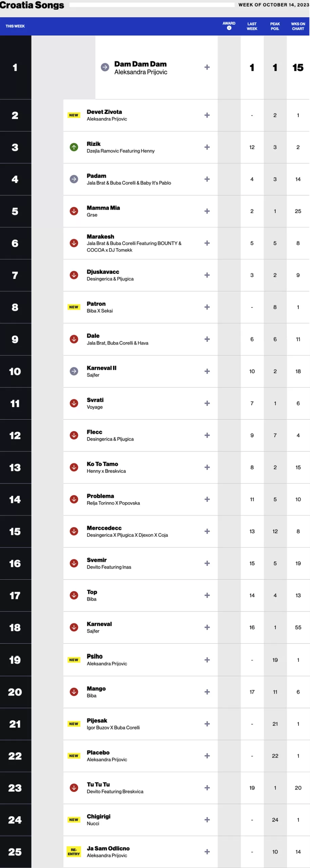Viewport: 310px width, 868px height.
Task: Expand the Devet Zivota row details
Action: (x=207, y=115)
